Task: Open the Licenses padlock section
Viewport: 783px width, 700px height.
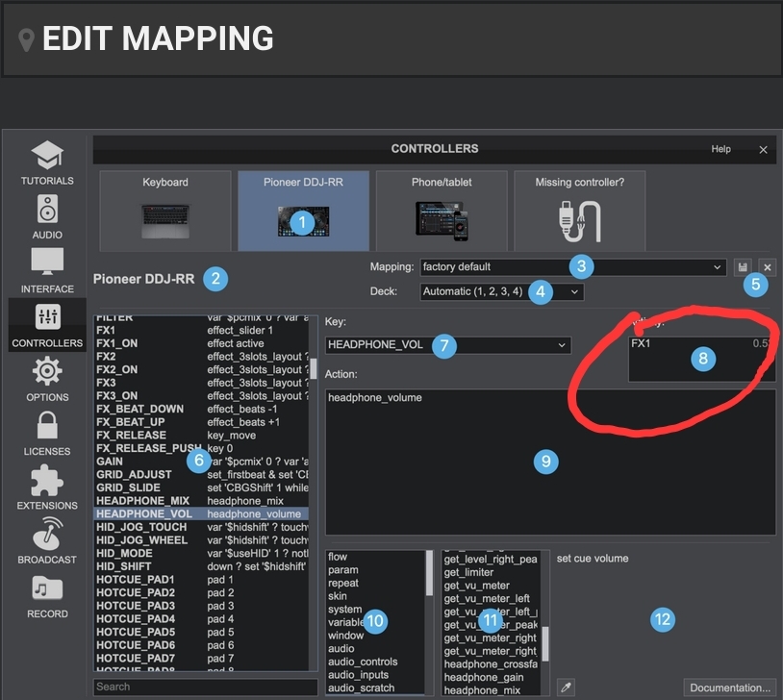Action: (47, 434)
